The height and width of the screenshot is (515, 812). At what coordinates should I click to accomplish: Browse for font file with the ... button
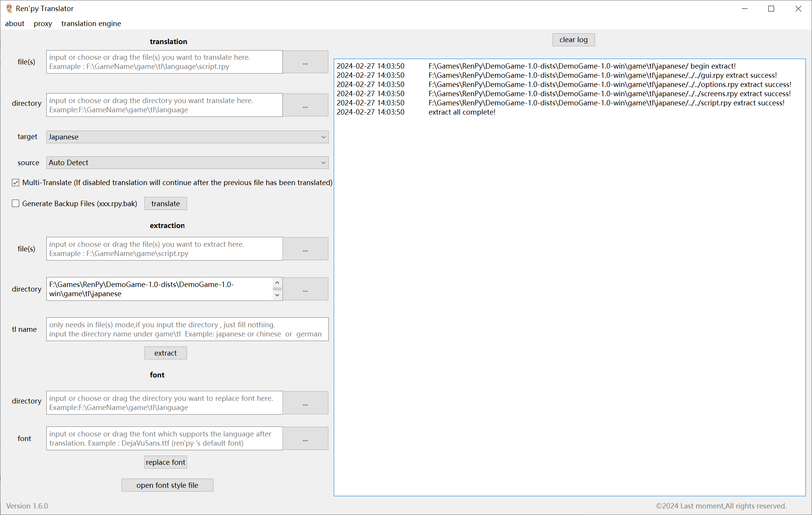coord(305,438)
